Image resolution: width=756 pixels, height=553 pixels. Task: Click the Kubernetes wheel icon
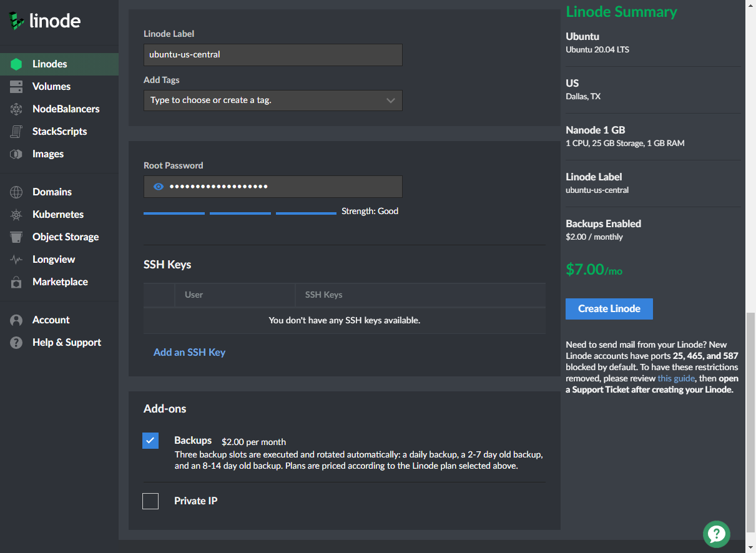pyautogui.click(x=16, y=215)
